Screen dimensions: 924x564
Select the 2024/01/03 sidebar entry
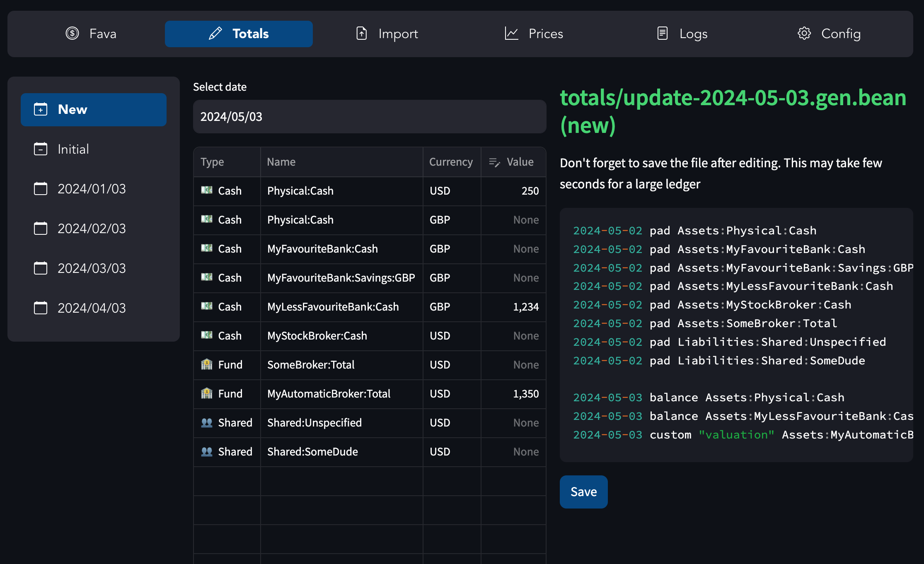coord(92,189)
